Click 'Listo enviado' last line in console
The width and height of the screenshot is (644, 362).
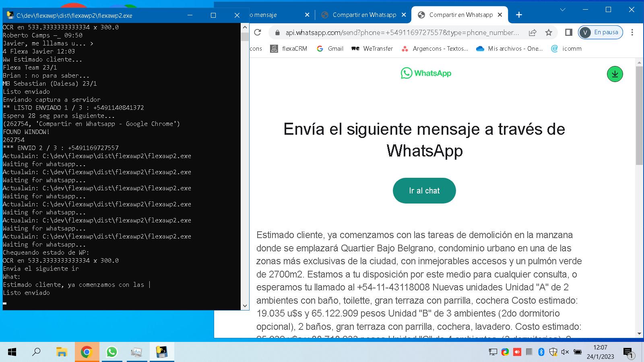(27, 293)
